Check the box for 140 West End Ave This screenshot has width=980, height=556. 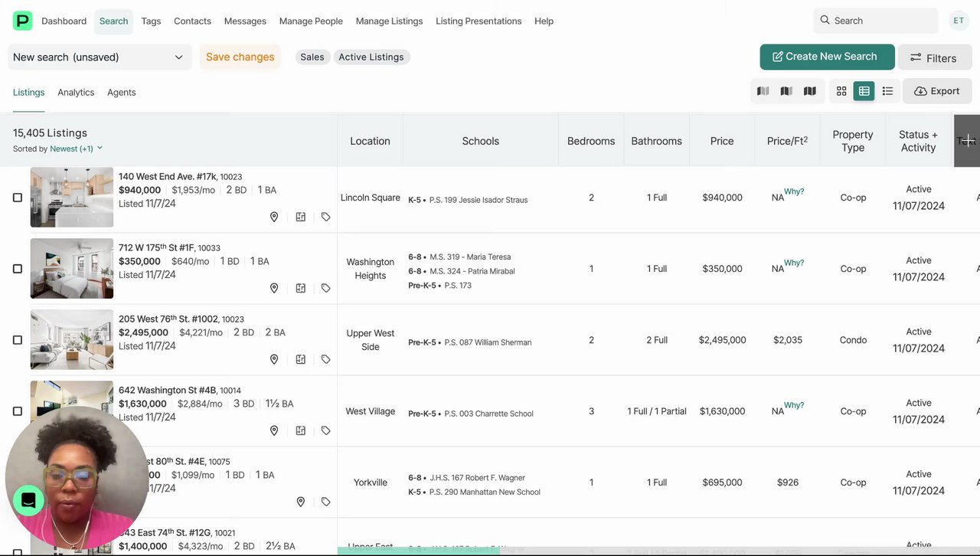(18, 198)
